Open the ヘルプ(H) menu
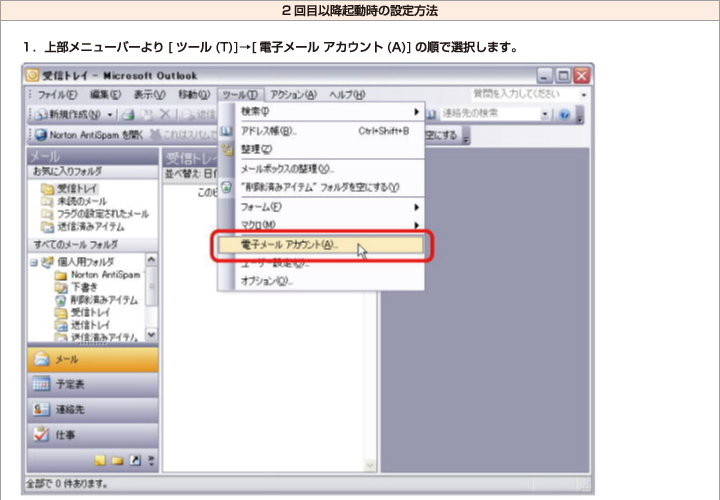The image size is (720, 500). tap(347, 95)
